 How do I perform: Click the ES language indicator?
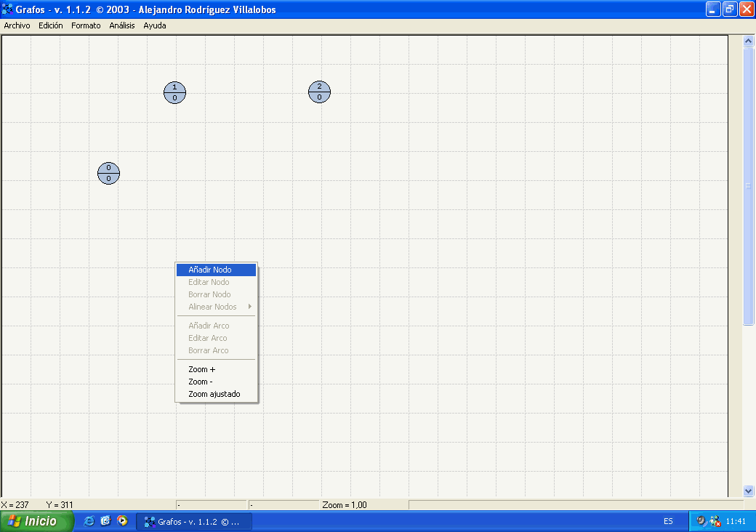[x=668, y=521]
